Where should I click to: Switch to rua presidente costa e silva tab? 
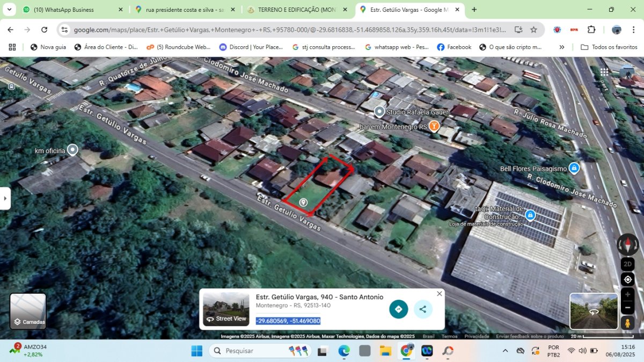185,10
